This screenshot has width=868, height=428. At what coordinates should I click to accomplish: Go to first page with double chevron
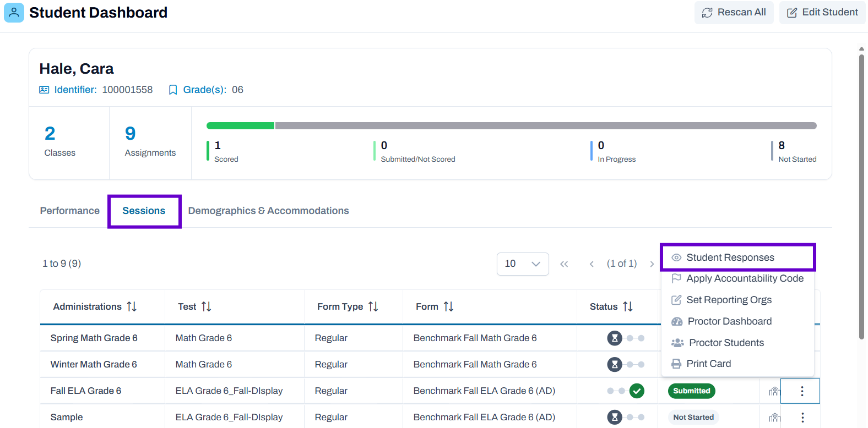(x=564, y=264)
